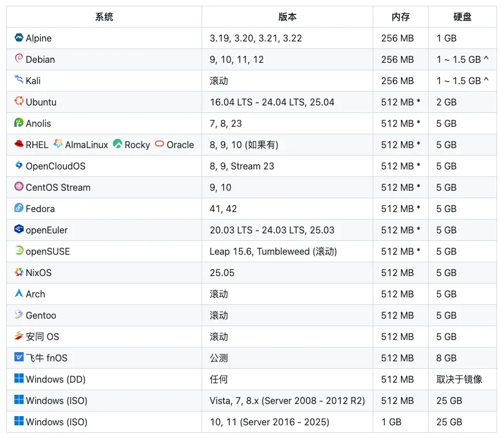Viewport: 504px width, 438px height.
Task: Click Anolis versions 7, 8, 23
Action: coord(226,123)
